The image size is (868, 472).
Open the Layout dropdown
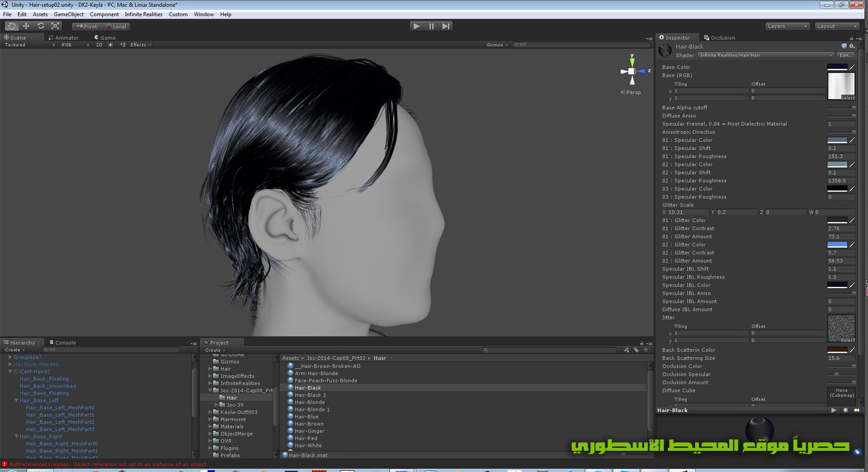[837, 26]
